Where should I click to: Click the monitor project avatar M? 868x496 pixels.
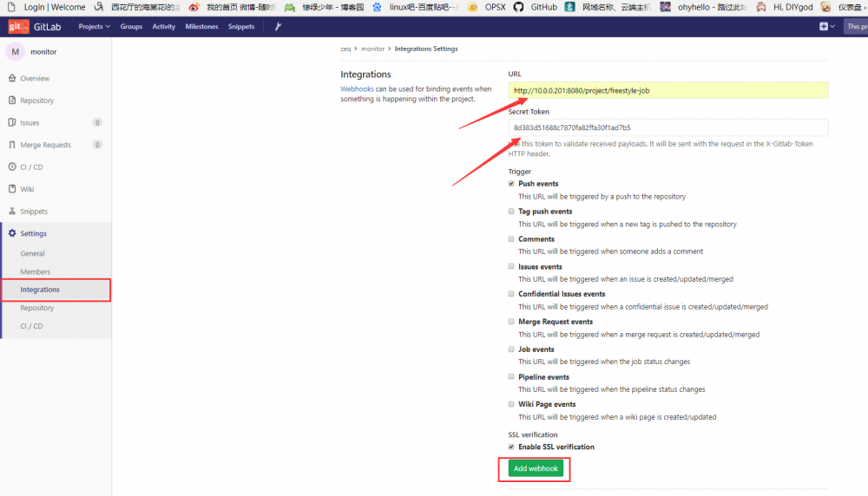point(16,51)
